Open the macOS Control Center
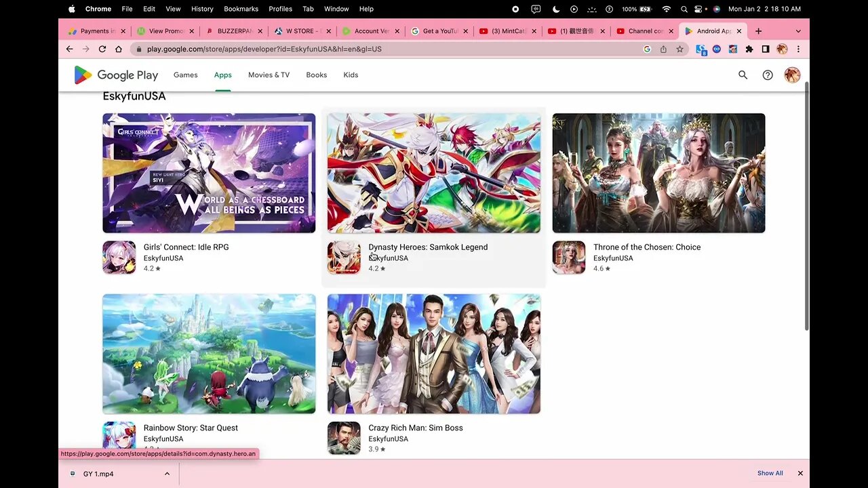The height and width of the screenshot is (488, 868). click(x=698, y=9)
